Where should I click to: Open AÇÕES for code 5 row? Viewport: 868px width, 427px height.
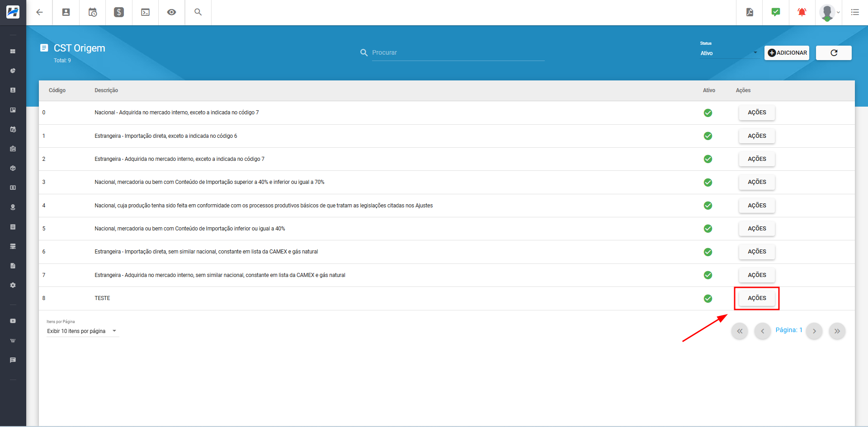(x=757, y=229)
